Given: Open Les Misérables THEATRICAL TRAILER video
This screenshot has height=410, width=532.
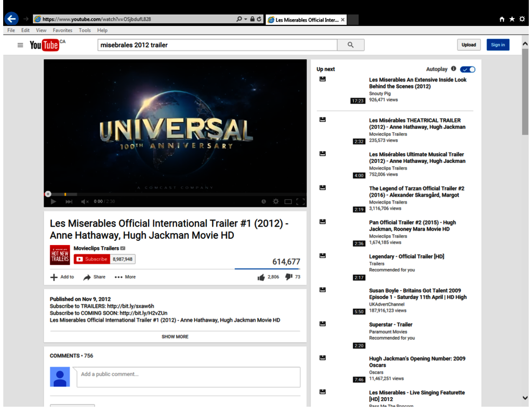Looking at the screenshot, I should [417, 124].
